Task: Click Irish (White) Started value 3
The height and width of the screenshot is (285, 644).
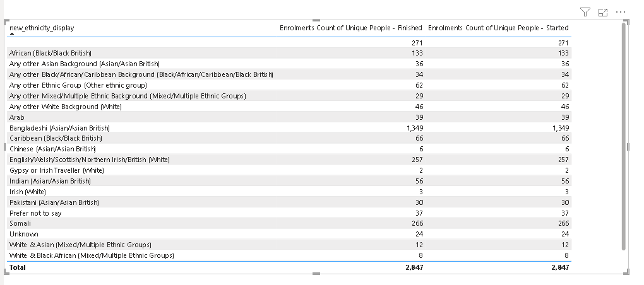Action: tap(567, 192)
